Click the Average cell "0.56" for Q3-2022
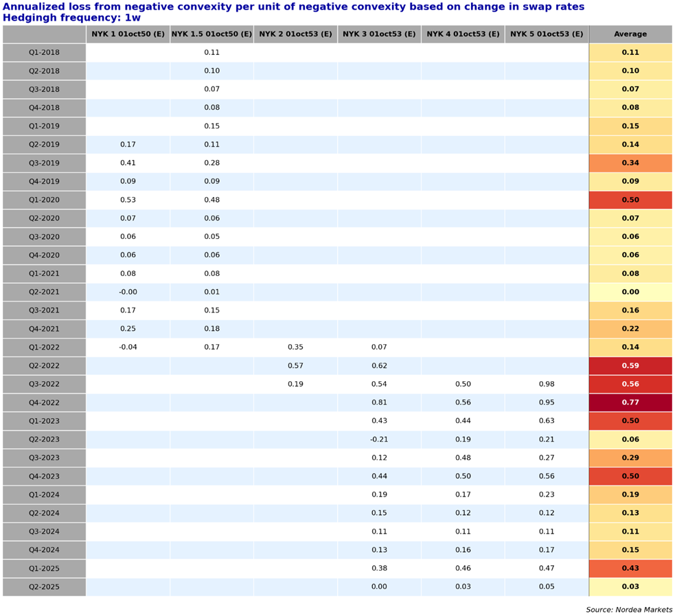Viewport: 675px width, 616px height. [630, 384]
